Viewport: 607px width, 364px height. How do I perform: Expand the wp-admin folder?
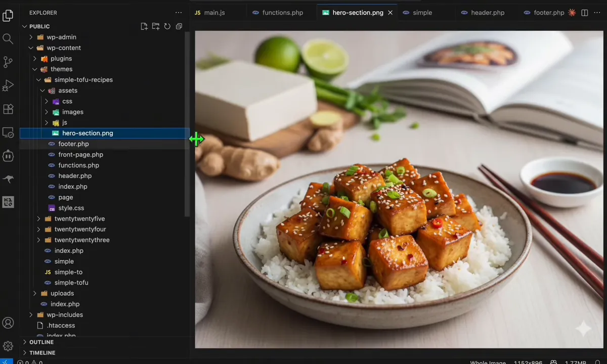(x=31, y=37)
